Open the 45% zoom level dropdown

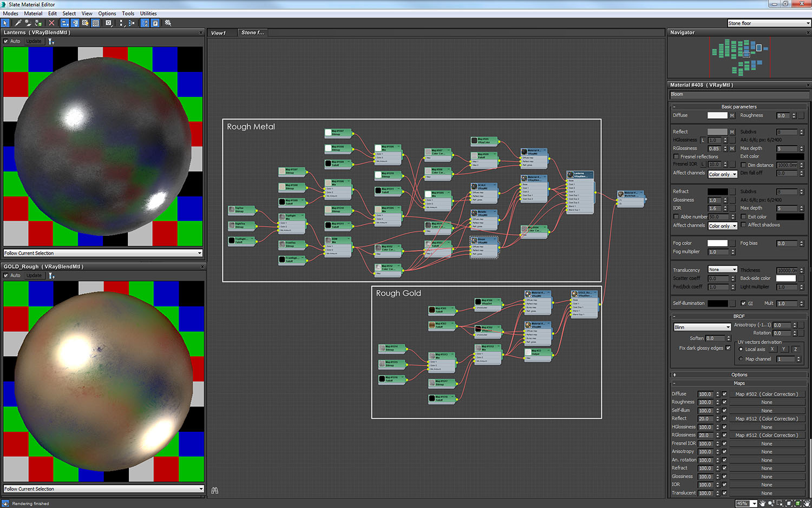(754, 504)
